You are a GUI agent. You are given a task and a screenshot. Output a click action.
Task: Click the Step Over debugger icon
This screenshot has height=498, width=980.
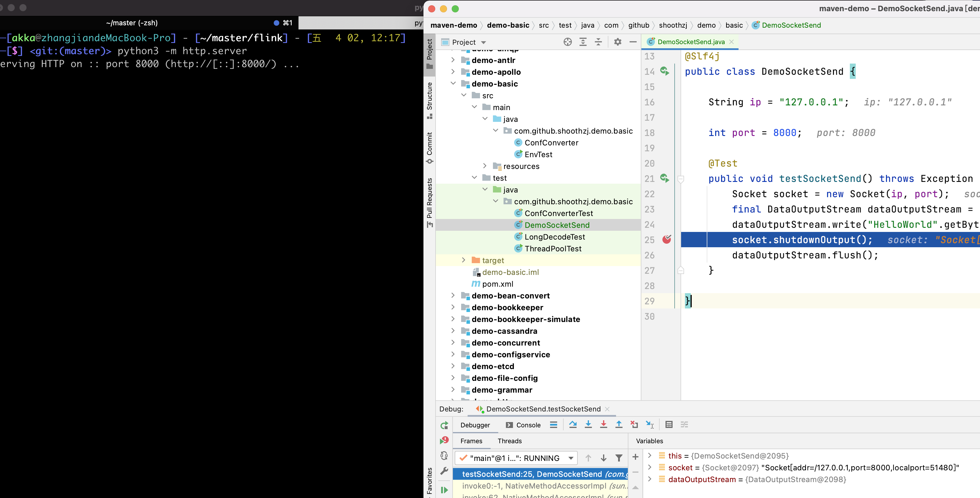click(572, 425)
